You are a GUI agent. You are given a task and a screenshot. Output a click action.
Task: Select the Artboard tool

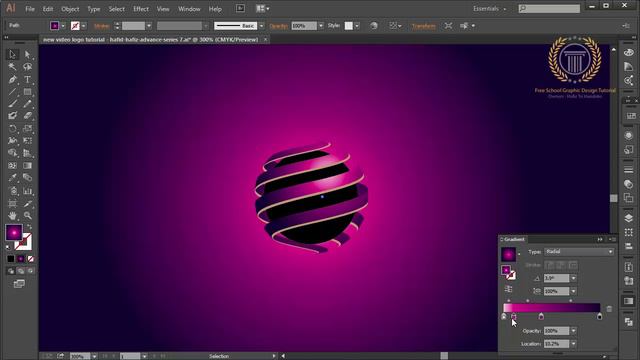(12, 203)
